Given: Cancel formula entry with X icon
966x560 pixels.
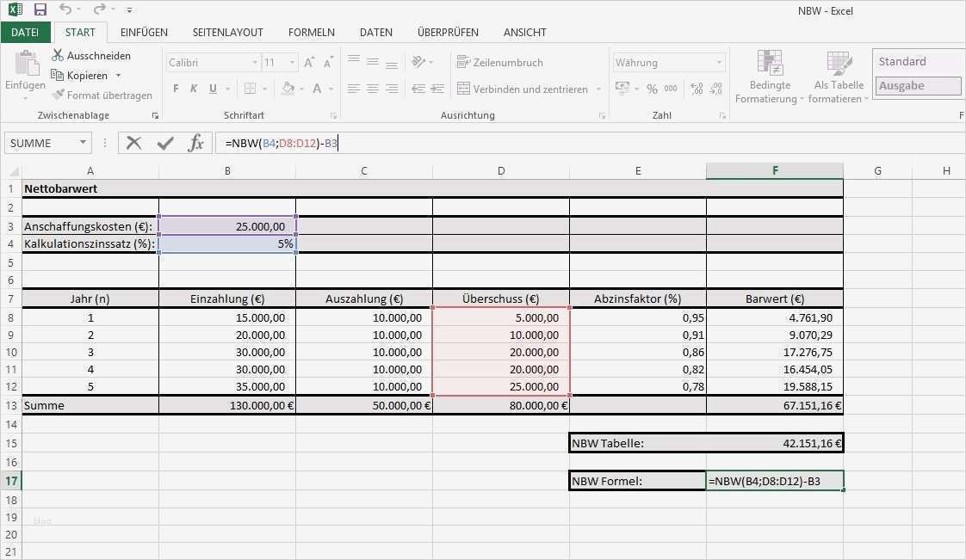Looking at the screenshot, I should coord(133,143).
